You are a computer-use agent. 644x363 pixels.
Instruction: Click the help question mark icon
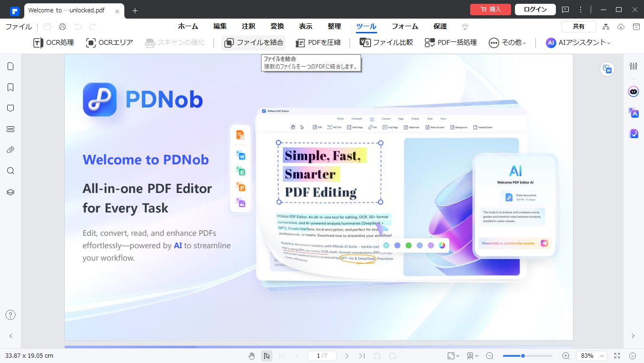point(10,315)
